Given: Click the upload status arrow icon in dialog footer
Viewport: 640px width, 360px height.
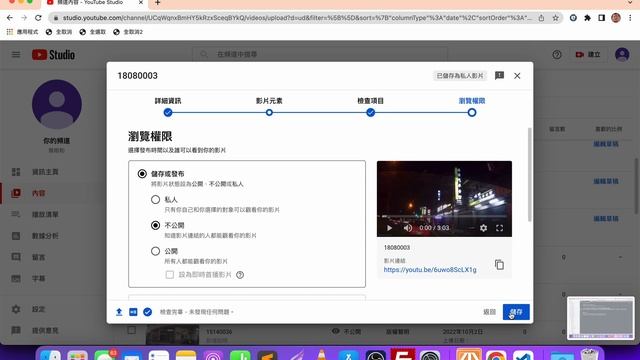Looking at the screenshot, I should [x=119, y=312].
